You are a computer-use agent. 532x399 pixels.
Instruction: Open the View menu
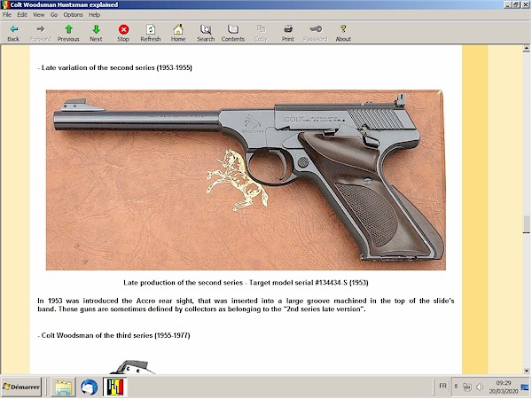coord(38,15)
